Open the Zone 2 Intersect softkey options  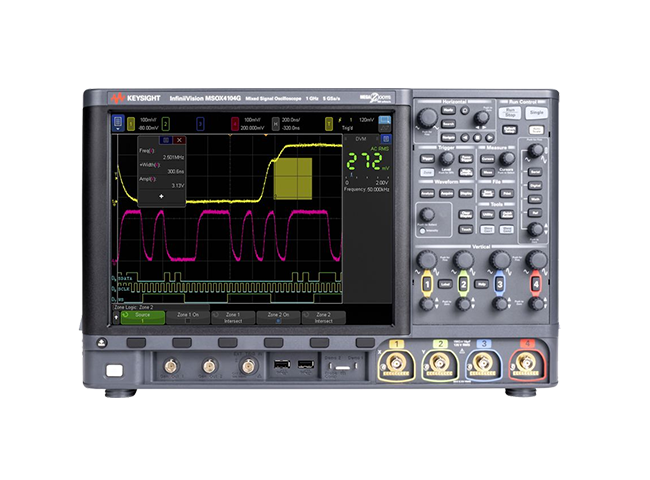pyautogui.click(x=321, y=317)
